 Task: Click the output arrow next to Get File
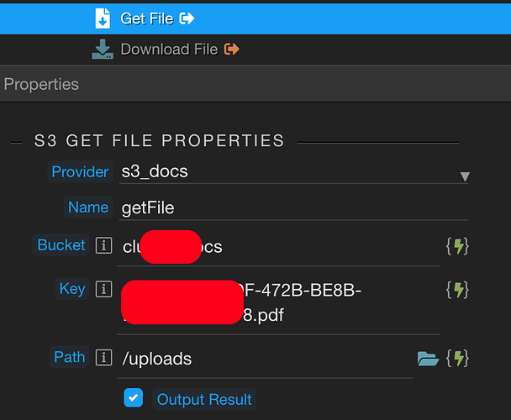point(187,18)
